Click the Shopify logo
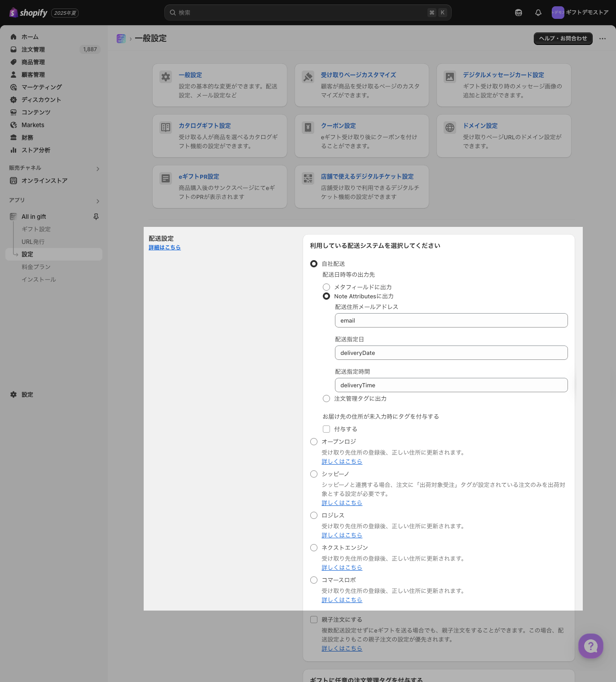616x682 pixels. [x=29, y=13]
